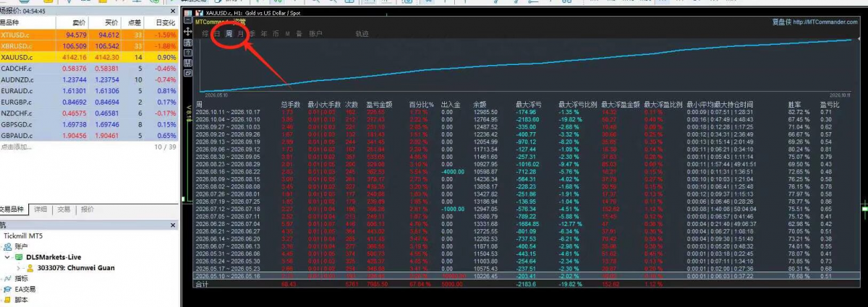Click the window-restore icon on chart sidebar

[x=188, y=73]
